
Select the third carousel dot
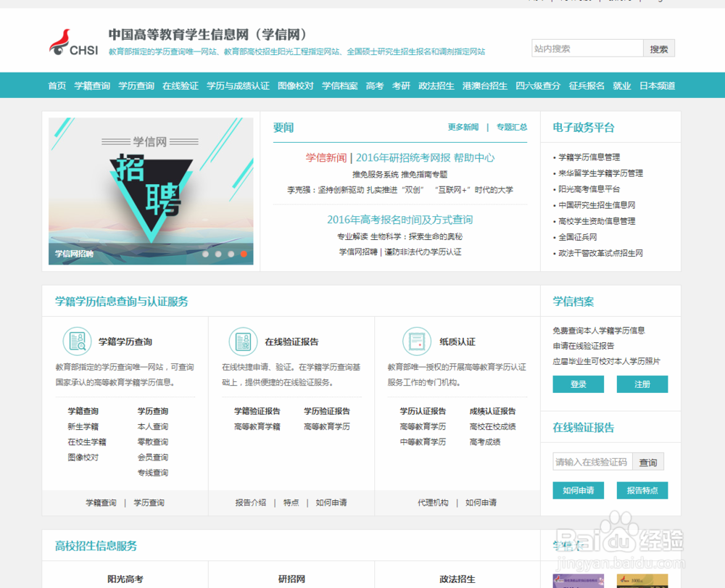231,254
